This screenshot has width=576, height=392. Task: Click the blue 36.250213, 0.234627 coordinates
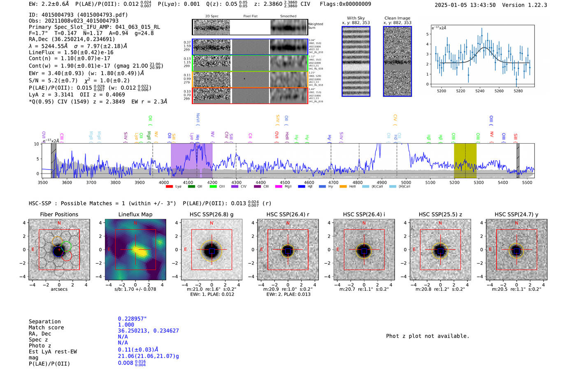click(149, 331)
